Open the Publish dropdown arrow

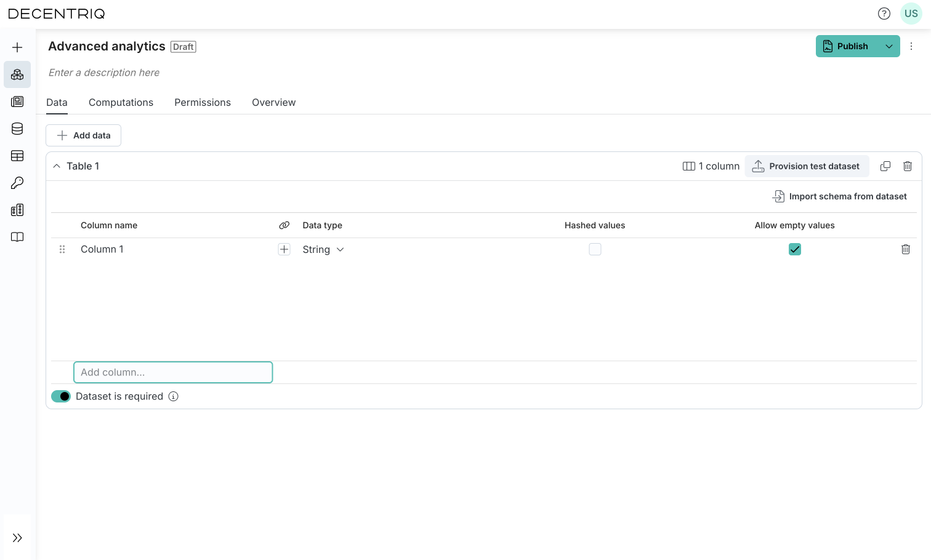point(889,46)
